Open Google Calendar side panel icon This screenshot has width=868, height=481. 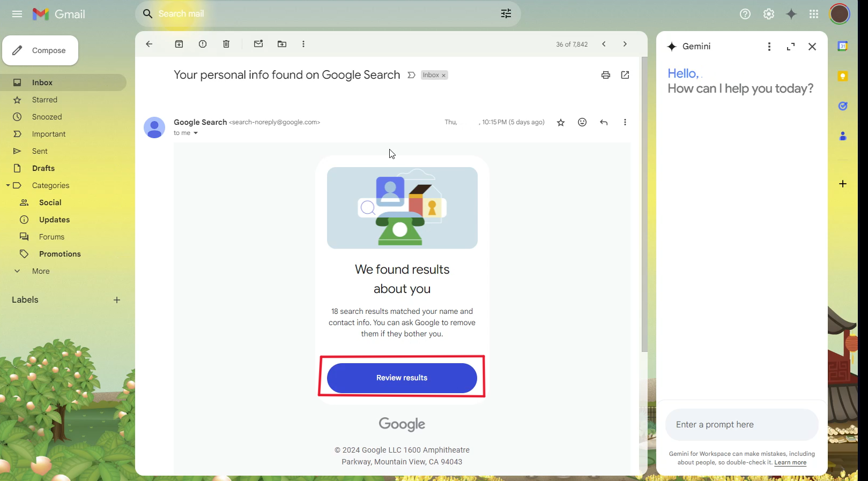(x=843, y=46)
